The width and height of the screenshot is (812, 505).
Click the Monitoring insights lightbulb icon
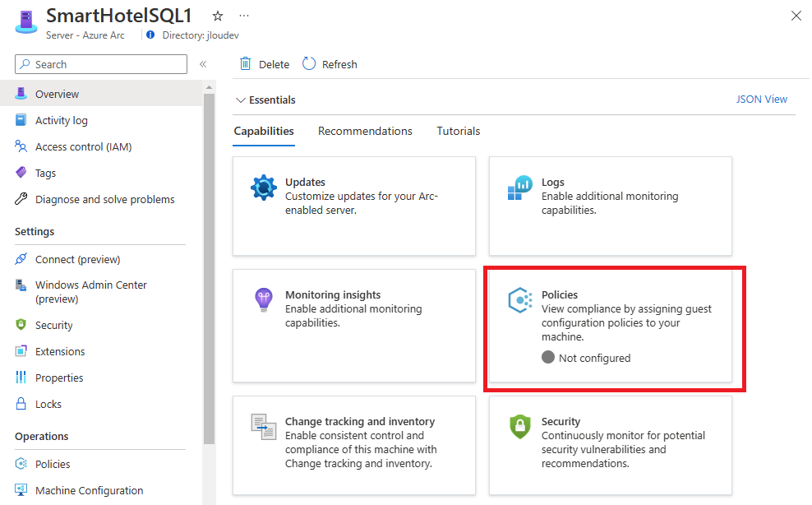[x=264, y=299]
